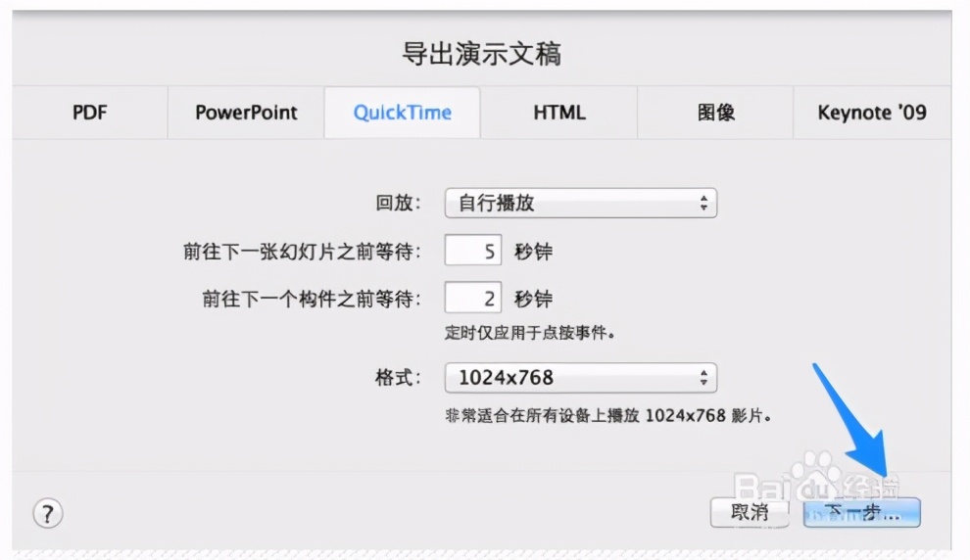Click the 前往下一张幻灯片之前等待 label
This screenshot has width=970, height=560.
302,252
